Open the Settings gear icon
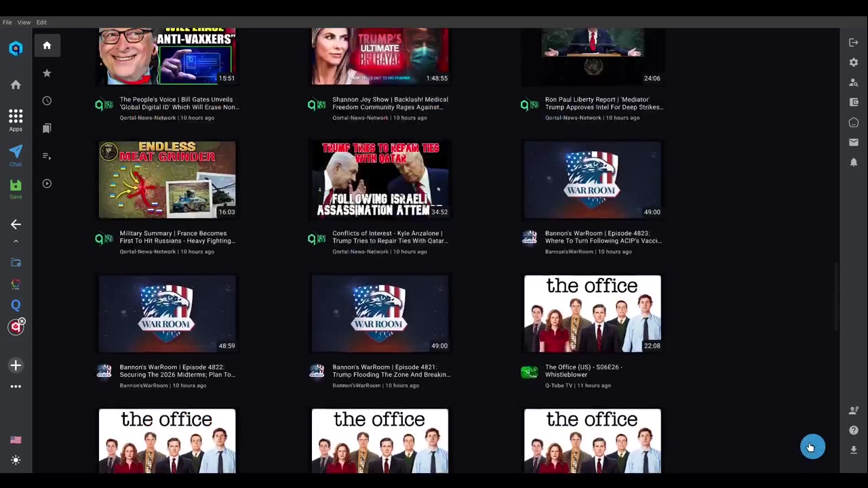The width and height of the screenshot is (868, 488). (x=854, y=62)
